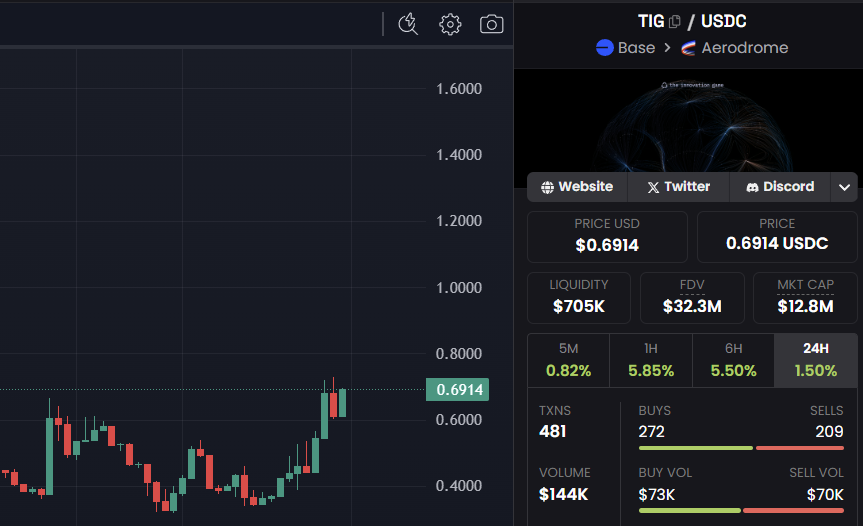Click the buy volume versus sell volume bar

coord(741,511)
